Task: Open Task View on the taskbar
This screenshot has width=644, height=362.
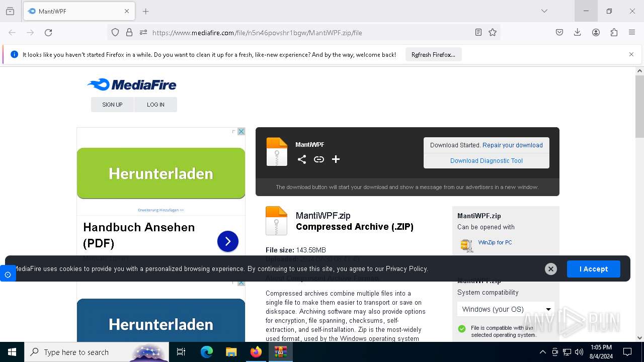Action: [x=181, y=352]
